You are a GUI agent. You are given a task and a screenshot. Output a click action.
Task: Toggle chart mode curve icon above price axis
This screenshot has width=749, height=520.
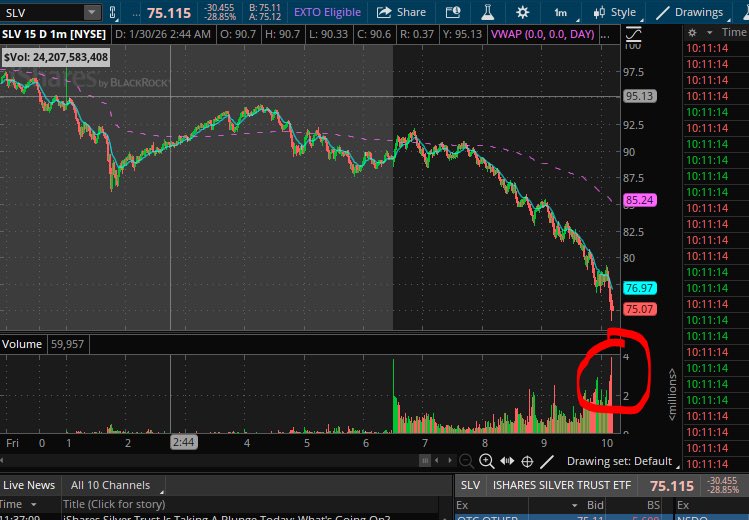633,34
